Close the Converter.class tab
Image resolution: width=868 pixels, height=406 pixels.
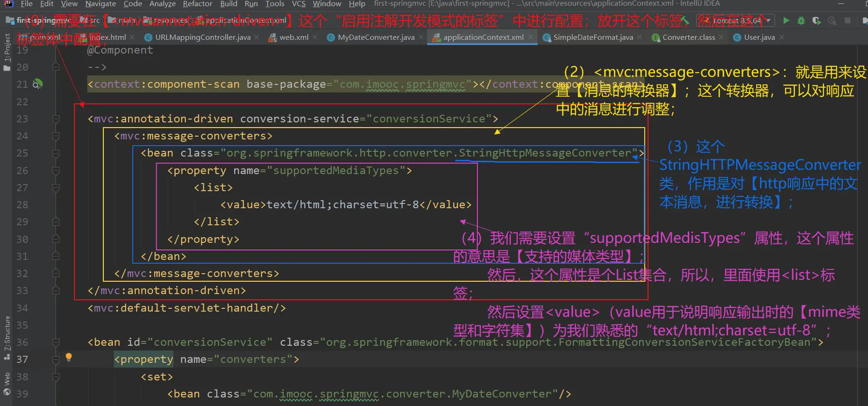[x=722, y=37]
